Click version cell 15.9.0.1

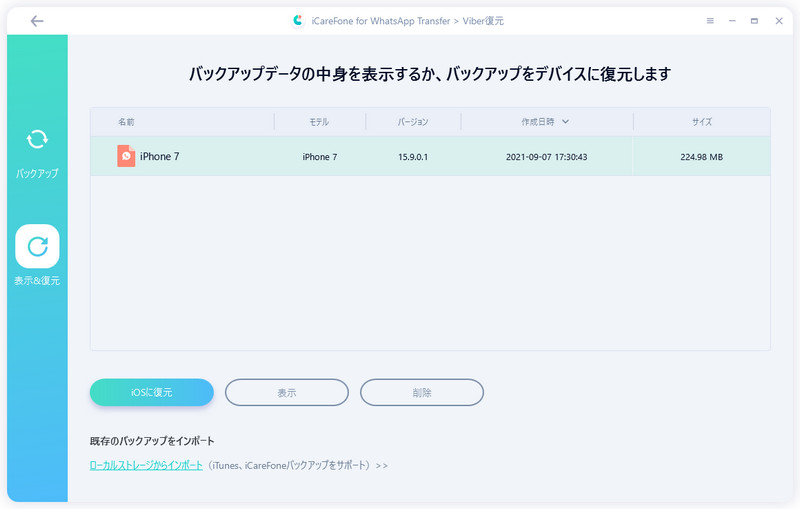coord(413,157)
